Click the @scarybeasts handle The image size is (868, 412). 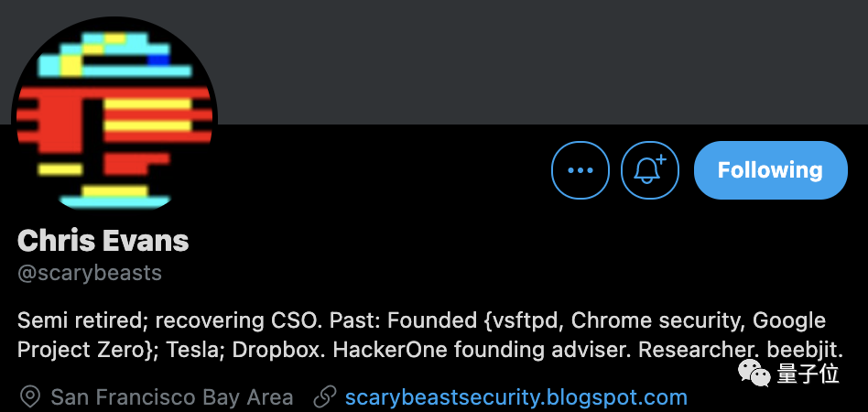tap(90, 273)
